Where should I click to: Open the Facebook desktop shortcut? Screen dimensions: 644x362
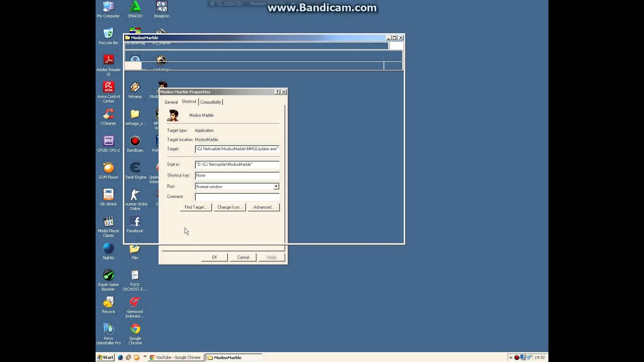[x=135, y=224]
